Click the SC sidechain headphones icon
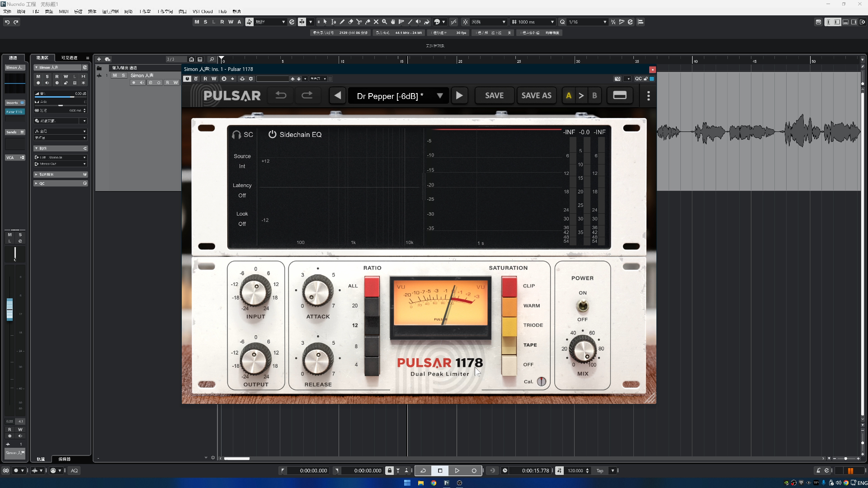The width and height of the screenshot is (868, 488). coord(236,135)
